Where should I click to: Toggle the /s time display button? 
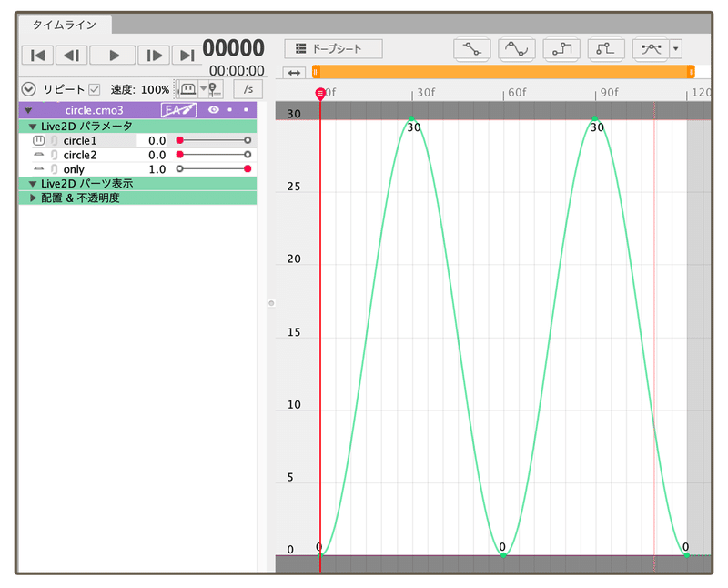248,88
